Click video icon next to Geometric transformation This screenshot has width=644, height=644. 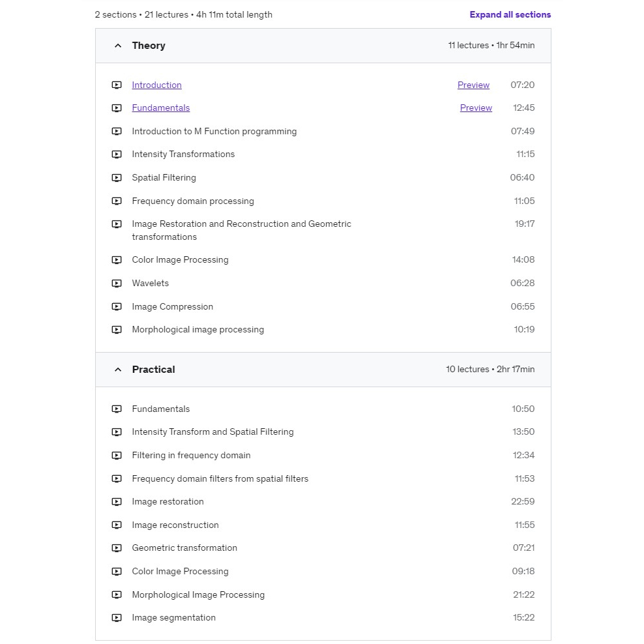(117, 548)
